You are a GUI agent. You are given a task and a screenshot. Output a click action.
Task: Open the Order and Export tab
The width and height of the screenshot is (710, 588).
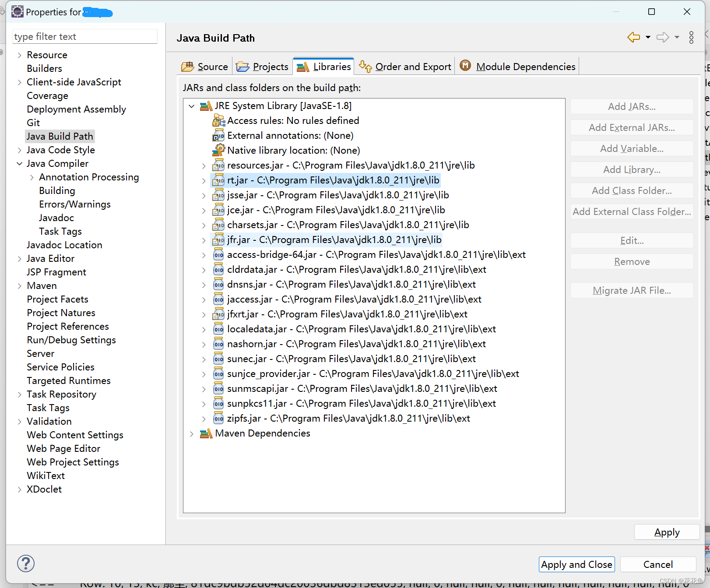[x=405, y=67]
